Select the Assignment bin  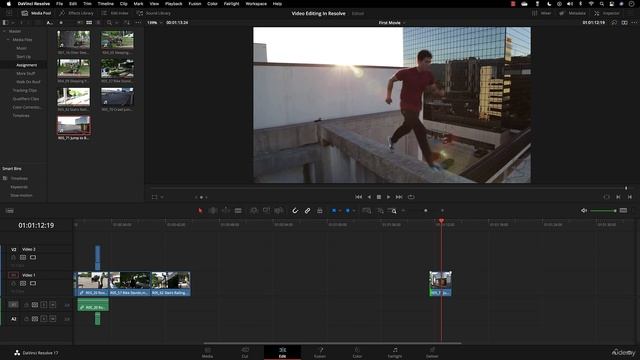click(x=27, y=65)
